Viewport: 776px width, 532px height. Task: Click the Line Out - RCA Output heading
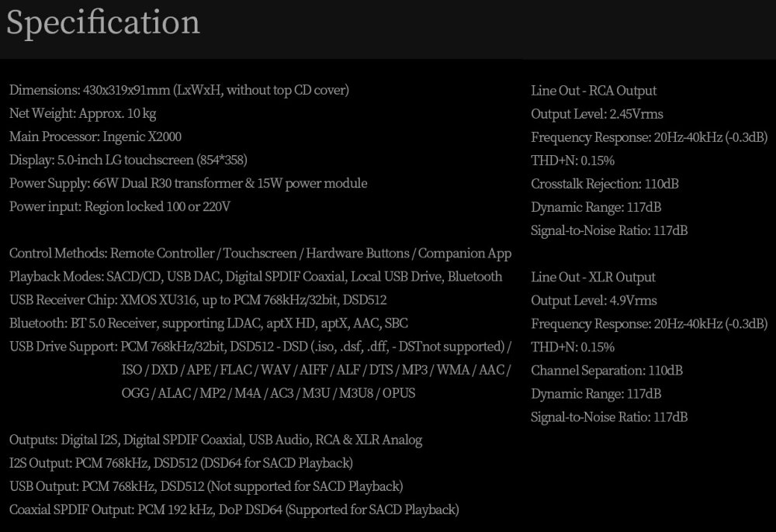(594, 91)
